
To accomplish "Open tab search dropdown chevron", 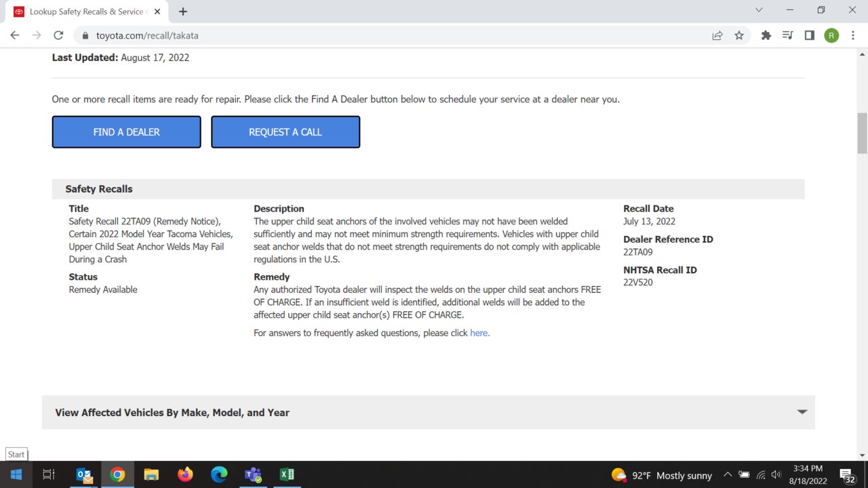I will coord(759,10).
